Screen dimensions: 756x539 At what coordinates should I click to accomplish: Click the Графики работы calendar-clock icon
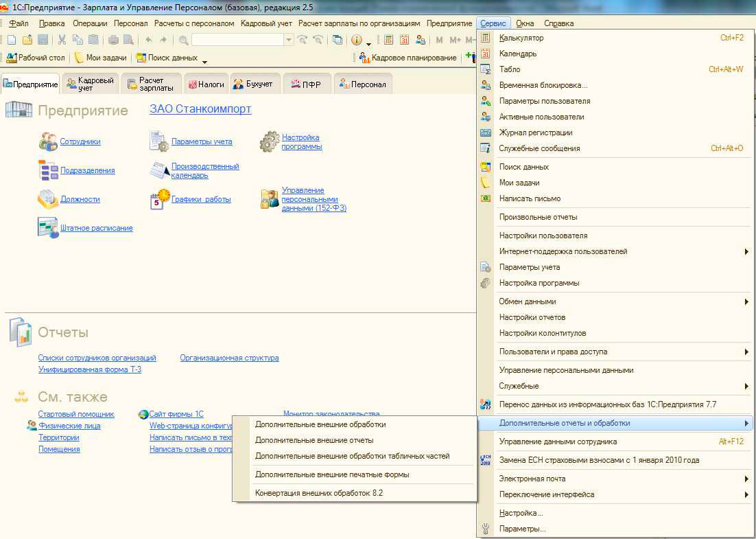(160, 199)
